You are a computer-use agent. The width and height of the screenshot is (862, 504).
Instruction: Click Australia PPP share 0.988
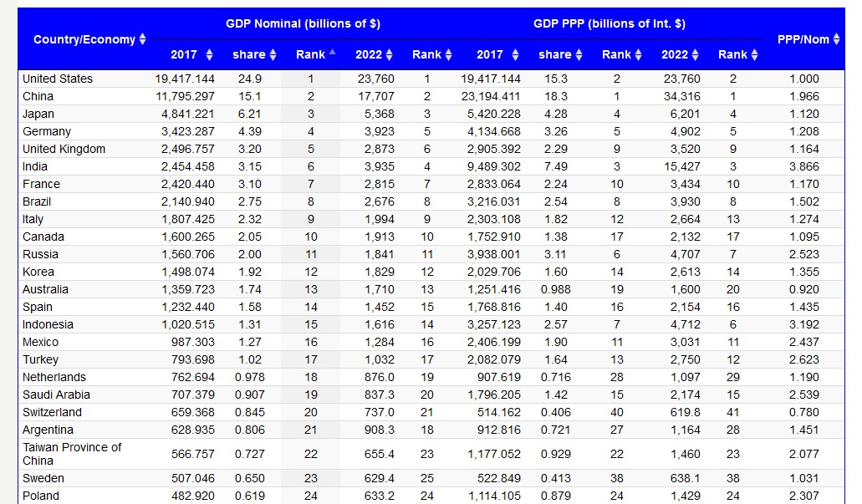point(556,290)
